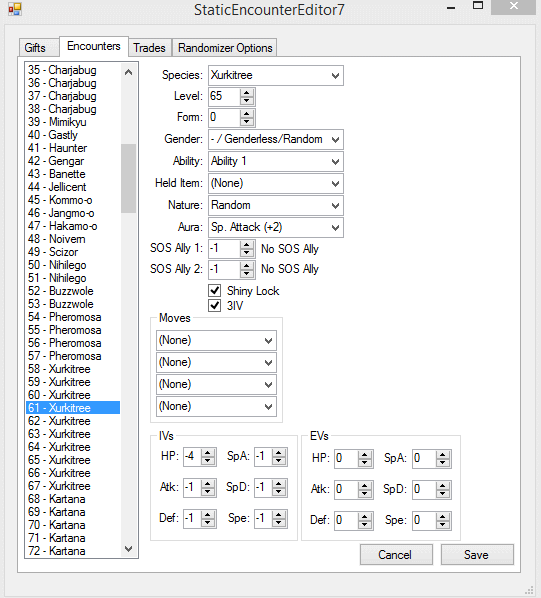Viewport: 541px width, 598px height.
Task: Increase HP EV with up arrow
Action: click(365, 455)
